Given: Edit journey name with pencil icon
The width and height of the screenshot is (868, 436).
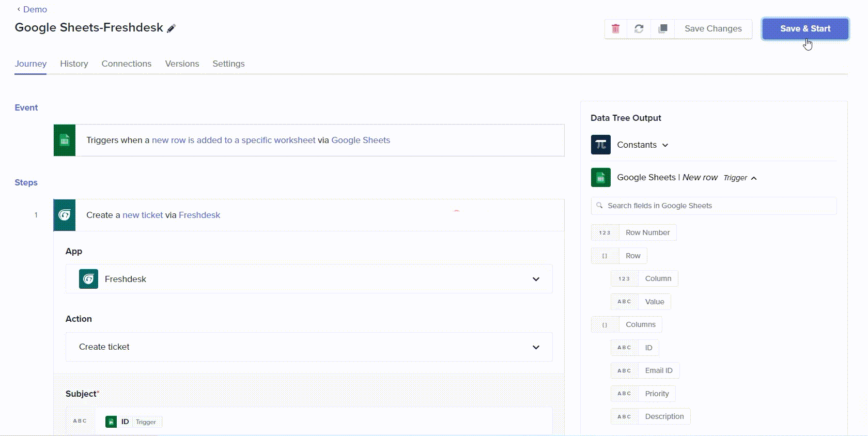Looking at the screenshot, I should click(x=172, y=28).
